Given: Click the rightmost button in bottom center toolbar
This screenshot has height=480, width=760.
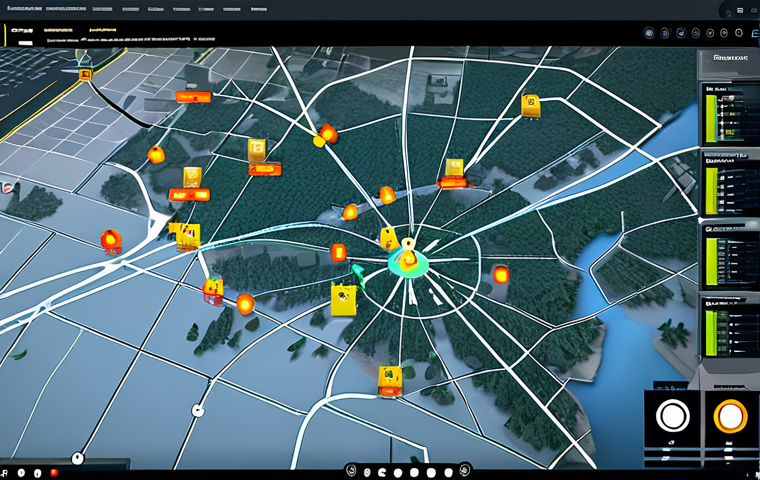Looking at the screenshot, I should point(464,470).
